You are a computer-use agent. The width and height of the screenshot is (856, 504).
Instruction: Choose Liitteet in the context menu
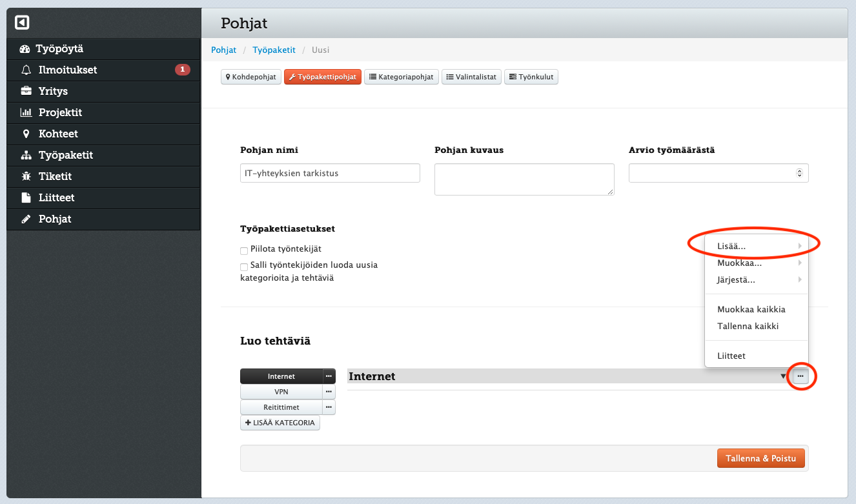(731, 356)
